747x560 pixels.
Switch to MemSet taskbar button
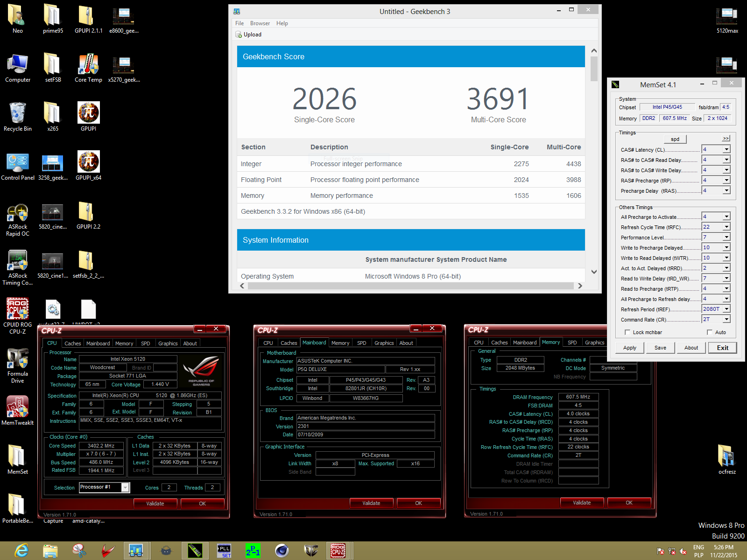[195, 551]
